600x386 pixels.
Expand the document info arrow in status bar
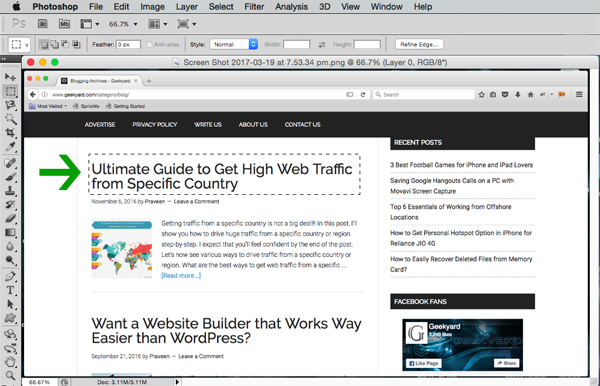177,382
